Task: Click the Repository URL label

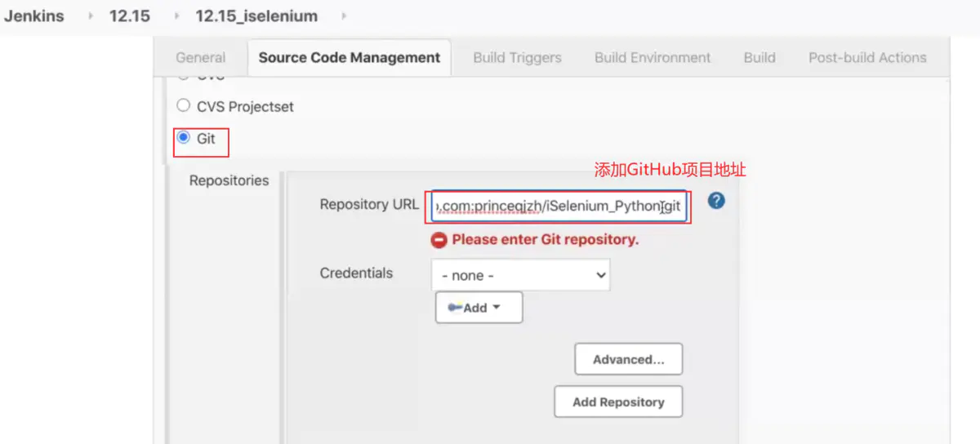Action: pos(369,204)
